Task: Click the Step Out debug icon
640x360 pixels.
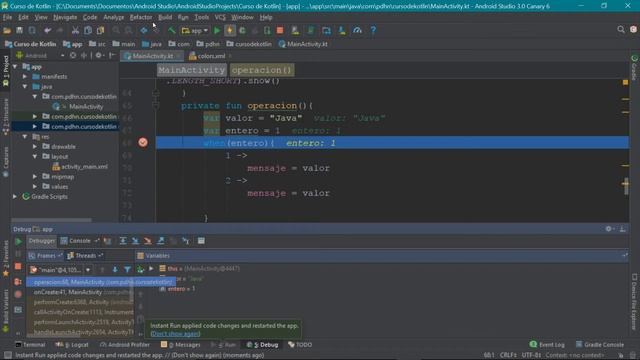Action: coord(161,241)
